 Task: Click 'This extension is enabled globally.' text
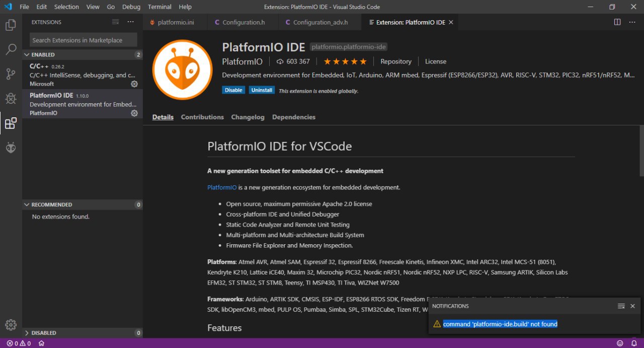pyautogui.click(x=318, y=91)
